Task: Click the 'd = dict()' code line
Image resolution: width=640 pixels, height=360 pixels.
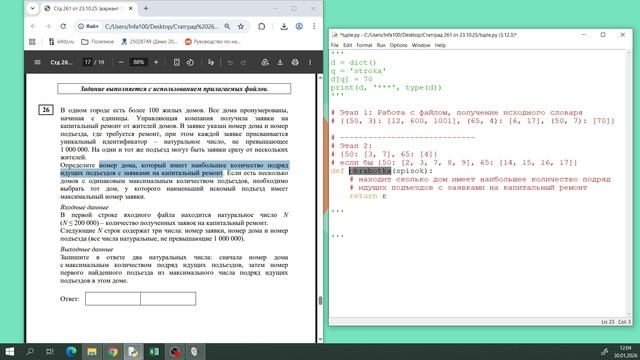Action: tap(353, 62)
